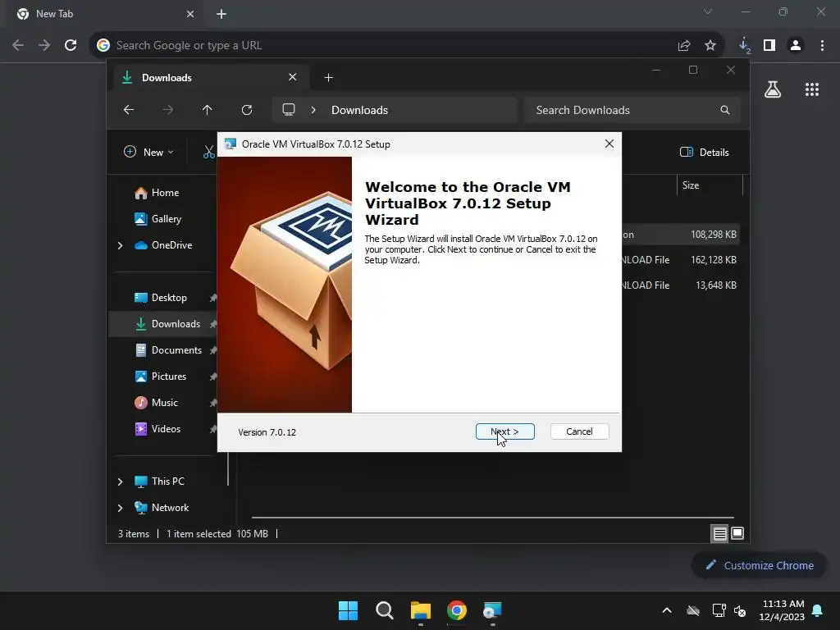Click VirtualBox installer taskbar icon
This screenshot has height=630, width=840.
coord(492,610)
